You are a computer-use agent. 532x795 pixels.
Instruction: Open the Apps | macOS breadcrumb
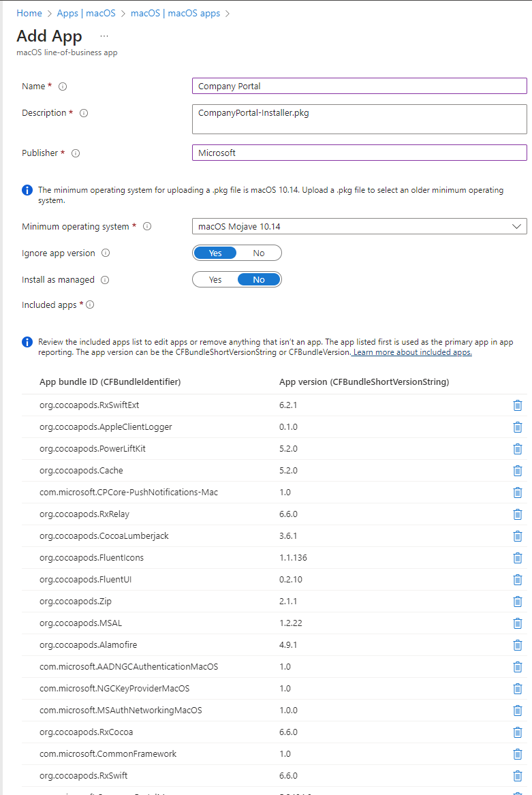coord(87,13)
